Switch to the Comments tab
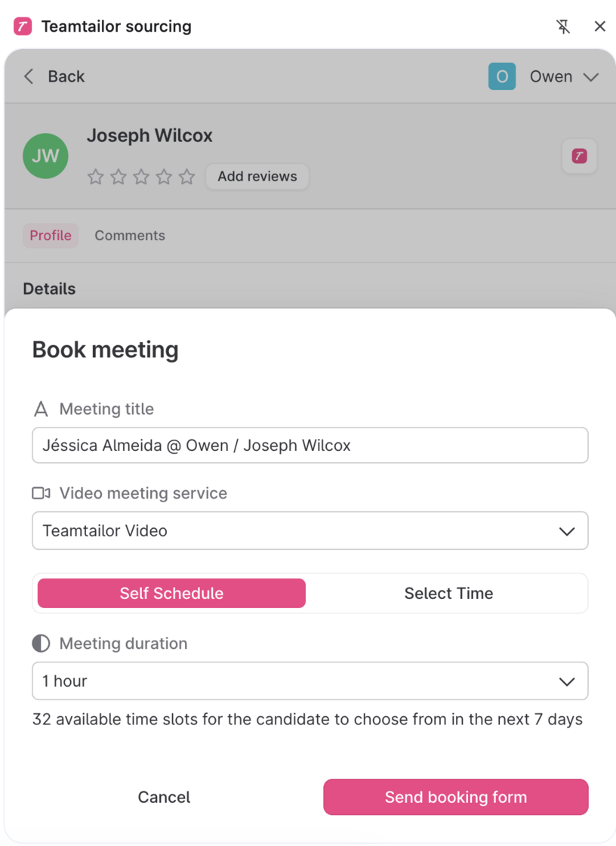This screenshot has height=846, width=616. click(130, 236)
